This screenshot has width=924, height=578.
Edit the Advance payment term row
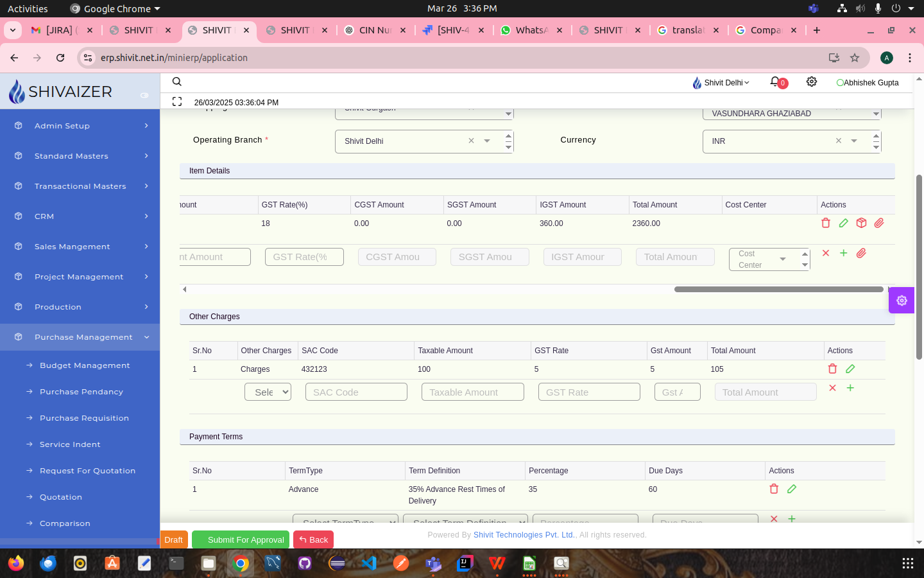792,489
